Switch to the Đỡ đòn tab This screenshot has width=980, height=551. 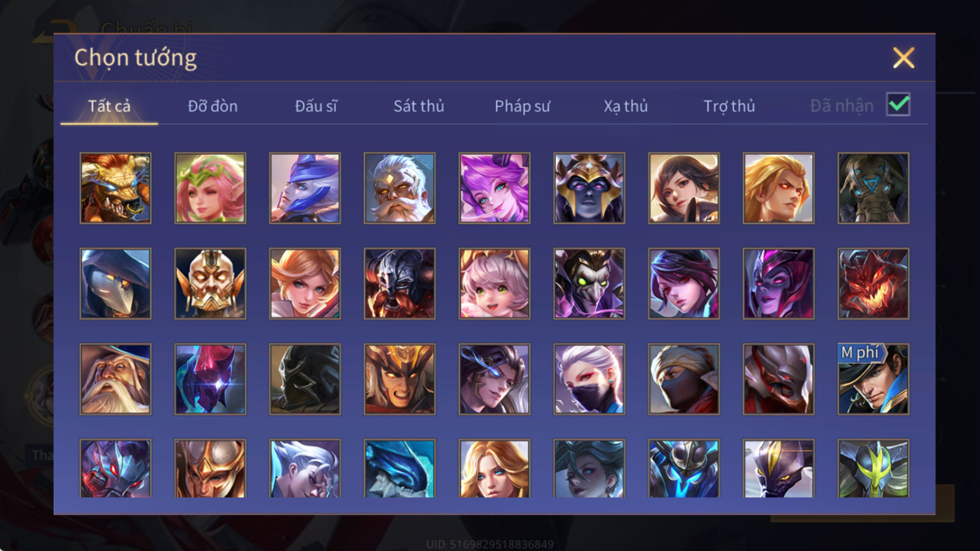213,106
